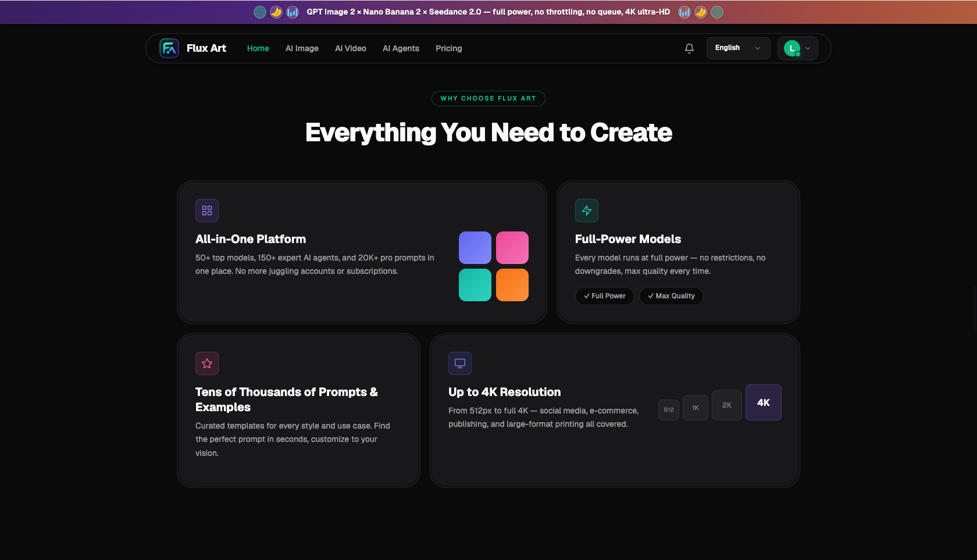The width and height of the screenshot is (977, 560).
Task: Click the 'Curated templates for every style' description
Action: 293,440
